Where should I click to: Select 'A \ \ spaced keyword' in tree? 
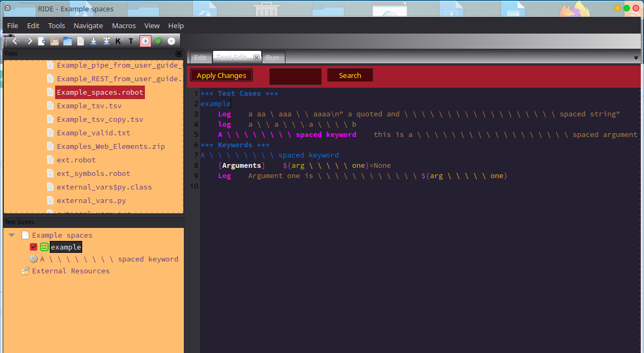coord(109,259)
